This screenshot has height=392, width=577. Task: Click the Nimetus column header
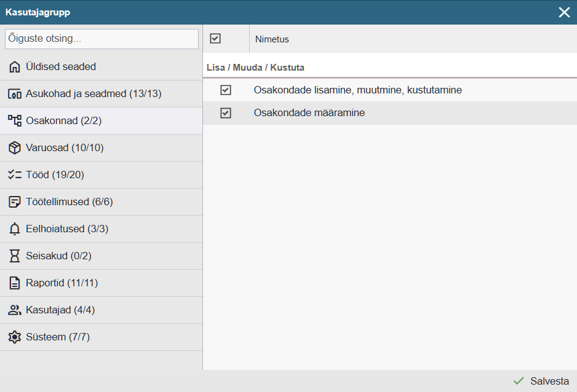pos(272,39)
